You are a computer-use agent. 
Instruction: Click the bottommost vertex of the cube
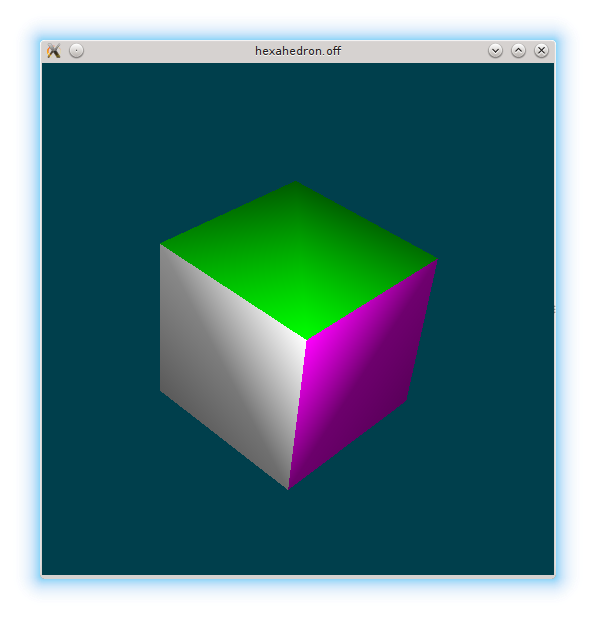click(289, 490)
